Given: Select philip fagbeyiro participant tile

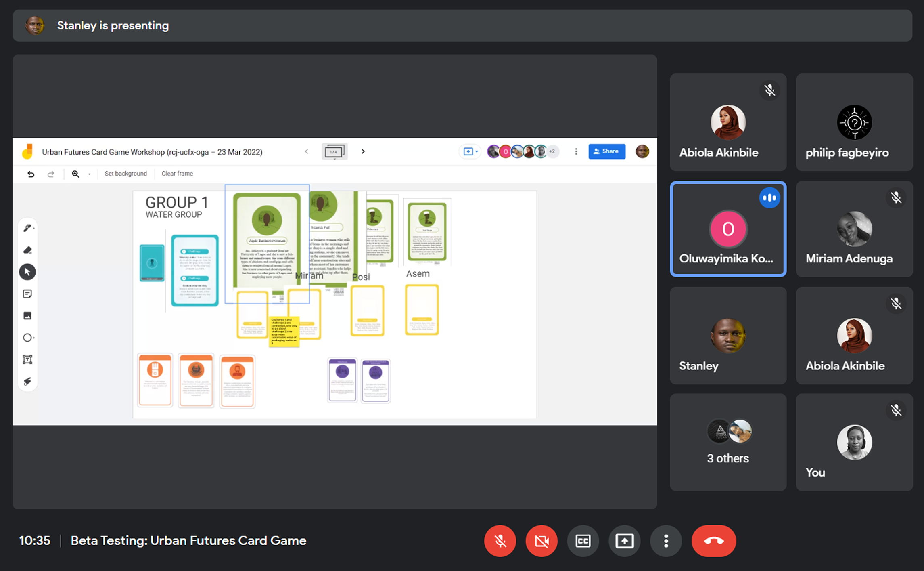Looking at the screenshot, I should [854, 122].
